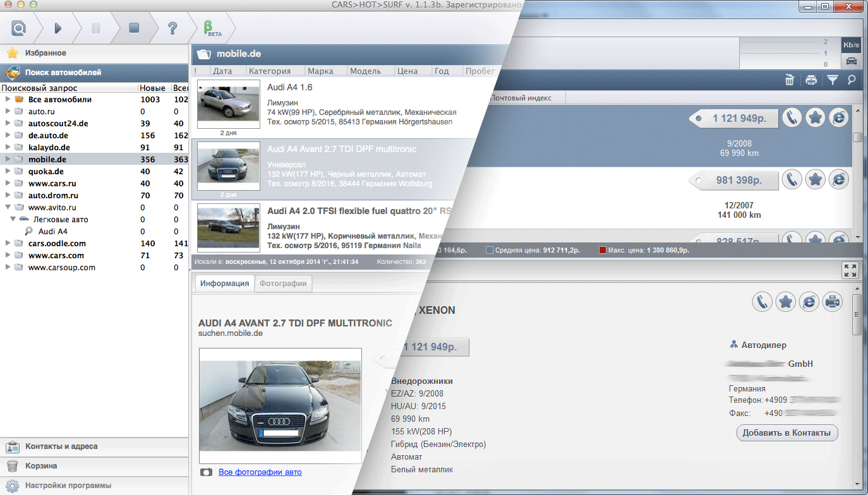Open browser icon on the 1 121 949р. row

coord(838,117)
